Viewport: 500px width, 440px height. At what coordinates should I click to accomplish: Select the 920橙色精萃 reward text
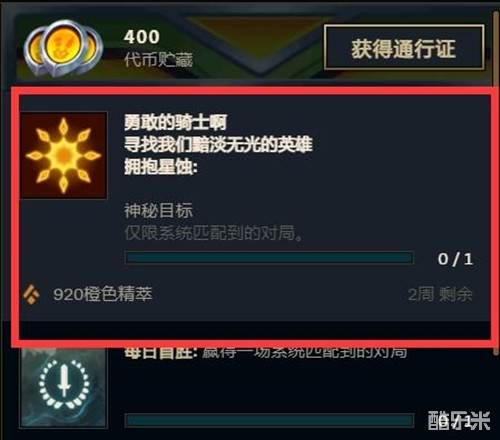pos(103,294)
